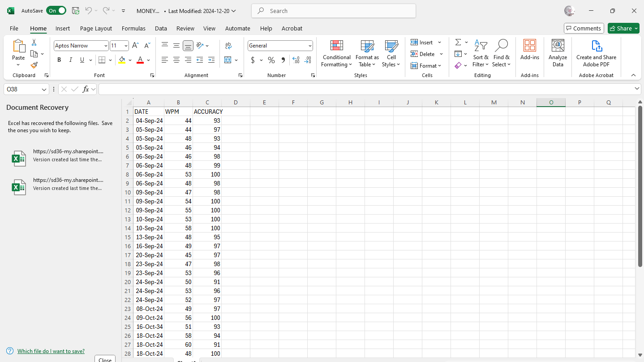Switch to the Formulas tab
This screenshot has width=644, height=362.
pos(133,28)
